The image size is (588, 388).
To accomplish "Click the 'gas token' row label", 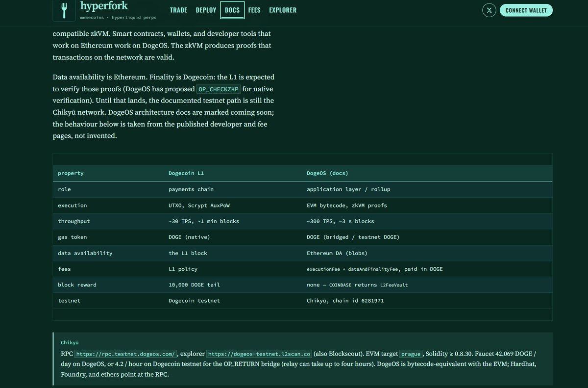I will [72, 237].
